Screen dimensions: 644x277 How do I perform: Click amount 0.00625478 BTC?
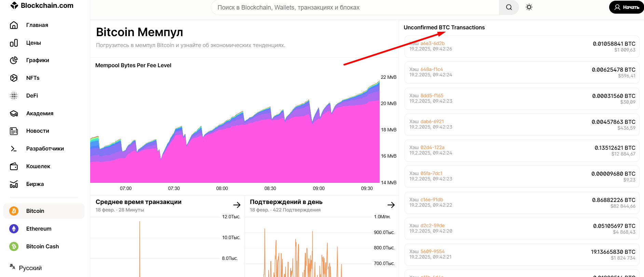614,70
